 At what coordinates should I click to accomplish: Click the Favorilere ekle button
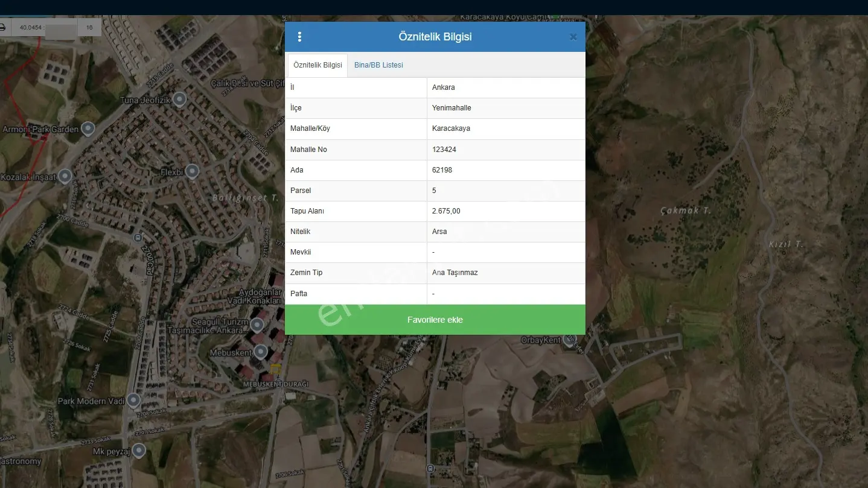point(435,320)
